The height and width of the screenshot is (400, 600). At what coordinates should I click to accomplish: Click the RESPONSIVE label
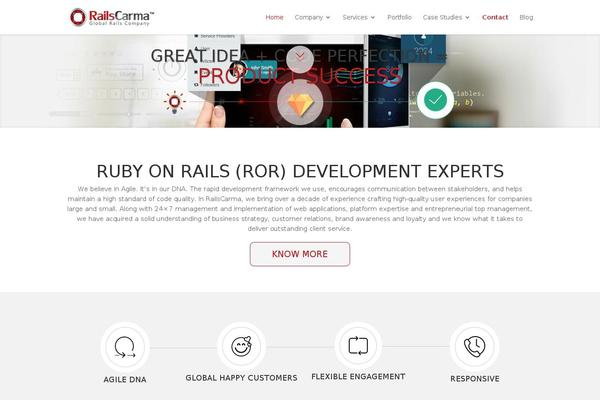(x=474, y=379)
